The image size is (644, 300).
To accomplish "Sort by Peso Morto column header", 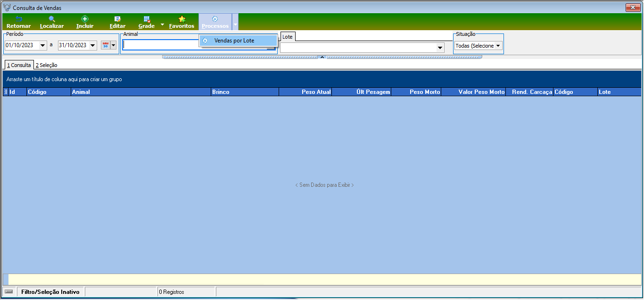I will click(416, 92).
